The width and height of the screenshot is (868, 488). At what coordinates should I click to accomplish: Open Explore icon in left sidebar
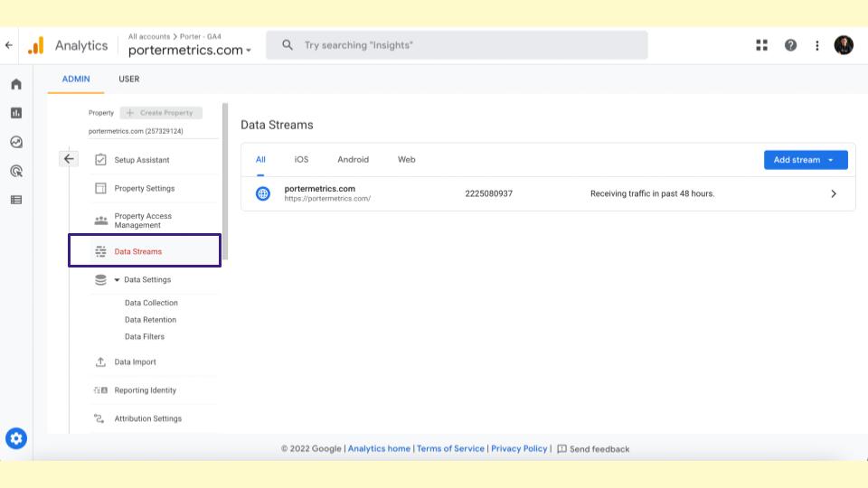pos(16,142)
